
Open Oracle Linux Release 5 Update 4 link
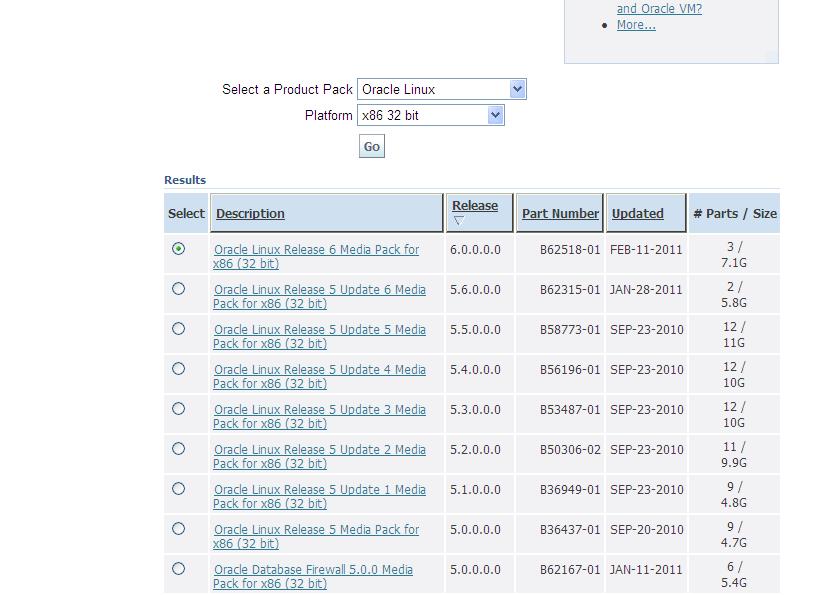click(x=319, y=376)
